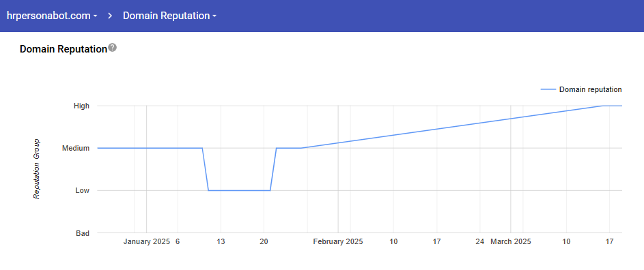Click the Domain Reputation section heading

(x=64, y=49)
